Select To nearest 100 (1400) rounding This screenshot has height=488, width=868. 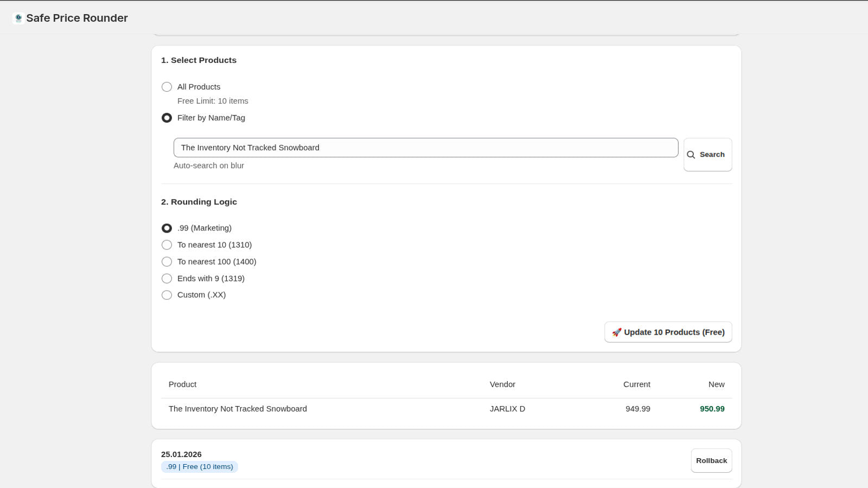pos(167,261)
